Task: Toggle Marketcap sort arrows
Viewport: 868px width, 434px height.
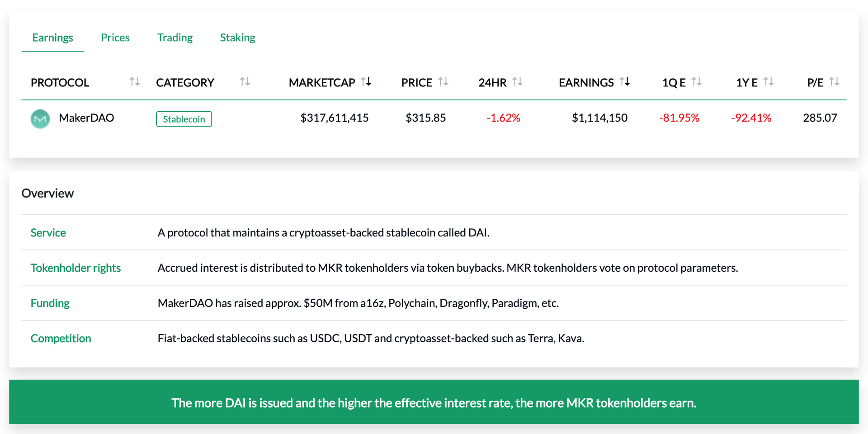Action: click(366, 82)
